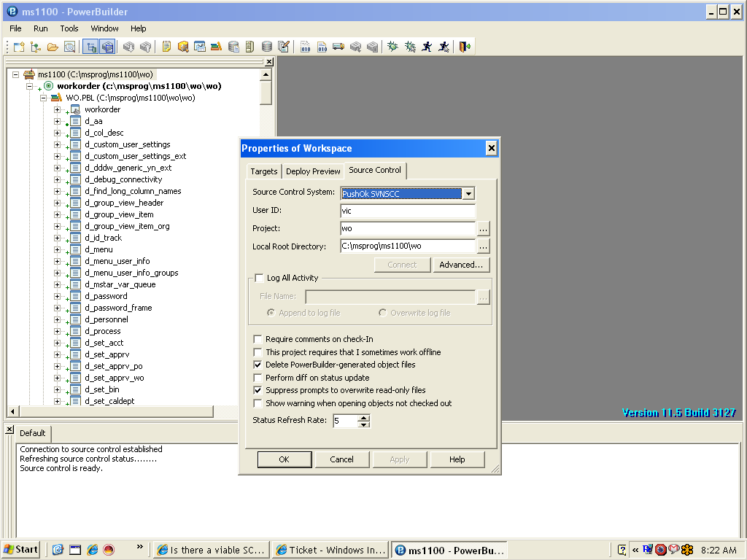Screen dimensions: 747x560
Task: Click the Exit door toolbar icon
Action: tap(465, 47)
